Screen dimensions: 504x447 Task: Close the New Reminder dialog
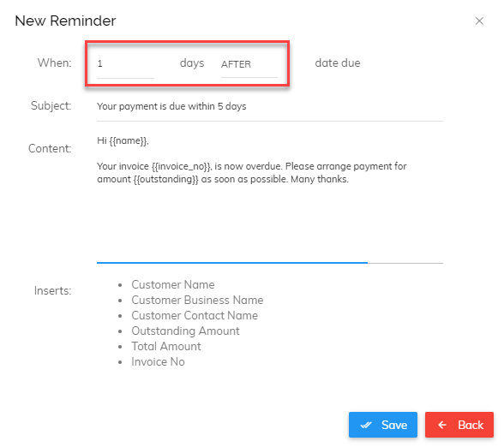pos(479,21)
